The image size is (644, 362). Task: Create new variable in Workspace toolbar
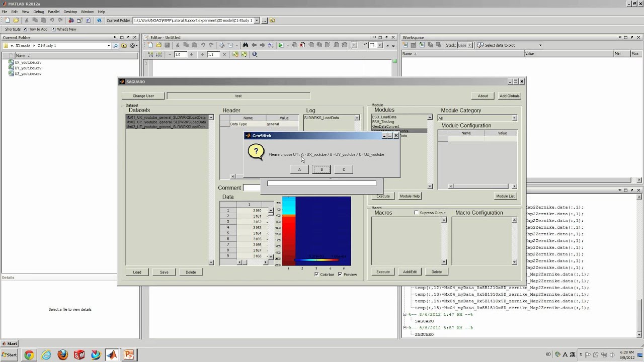click(406, 45)
